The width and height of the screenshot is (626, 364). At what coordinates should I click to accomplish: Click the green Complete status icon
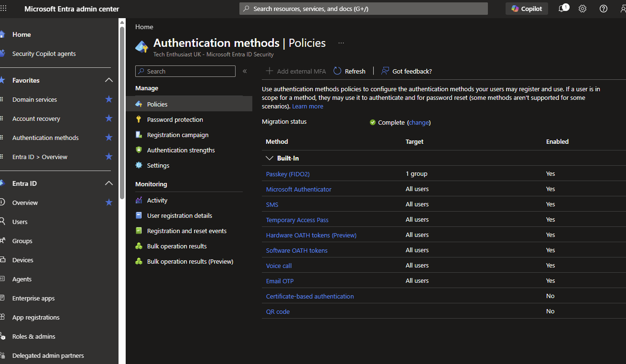coord(373,122)
